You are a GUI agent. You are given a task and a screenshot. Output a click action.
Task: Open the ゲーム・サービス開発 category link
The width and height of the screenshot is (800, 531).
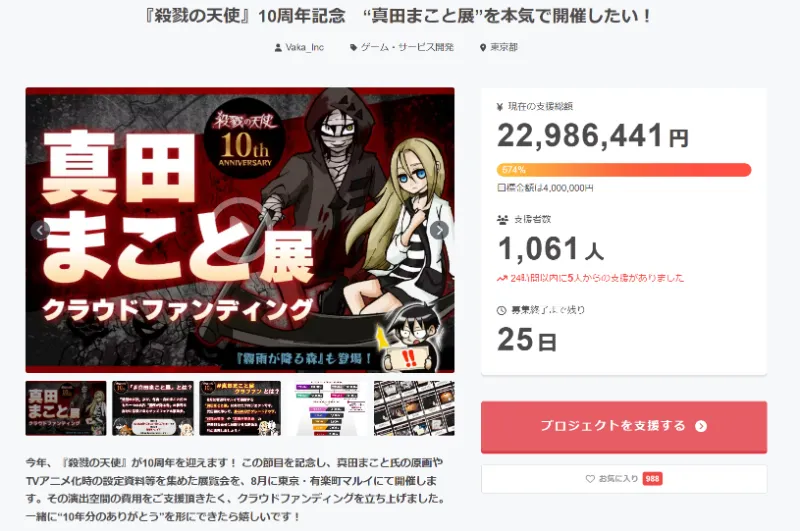click(x=407, y=47)
